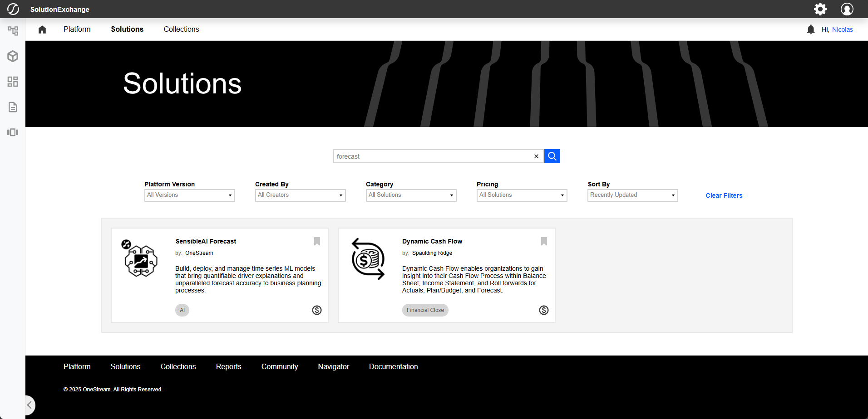This screenshot has height=419, width=868.
Task: Open the dashboard grid icon in sidebar
Action: tap(13, 82)
